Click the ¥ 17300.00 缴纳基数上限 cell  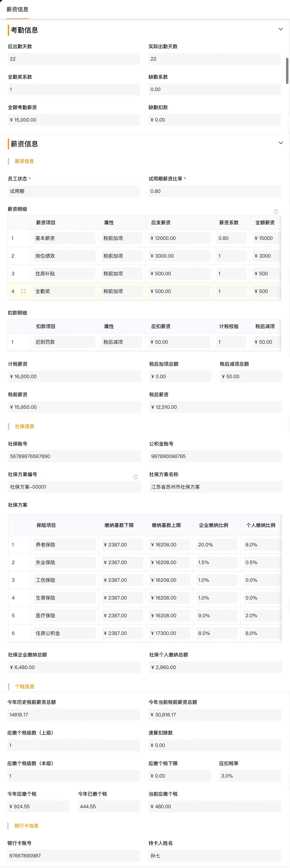pos(169,633)
